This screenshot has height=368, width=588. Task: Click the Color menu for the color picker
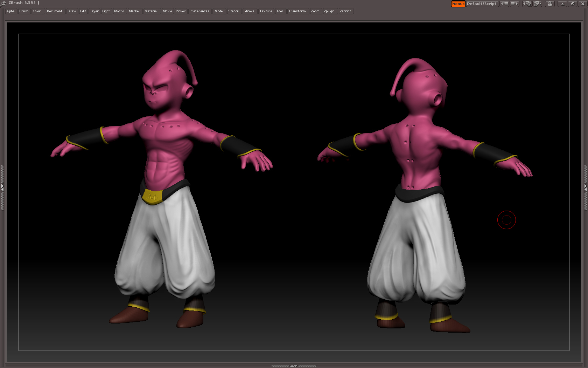37,11
